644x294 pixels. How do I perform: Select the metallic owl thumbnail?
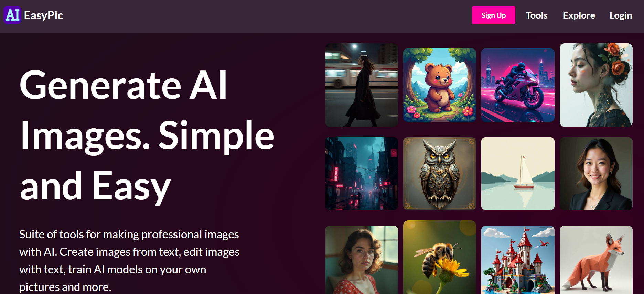(440, 174)
